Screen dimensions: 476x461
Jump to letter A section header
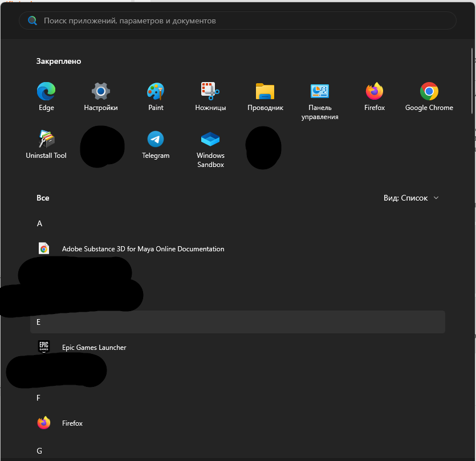click(x=39, y=224)
